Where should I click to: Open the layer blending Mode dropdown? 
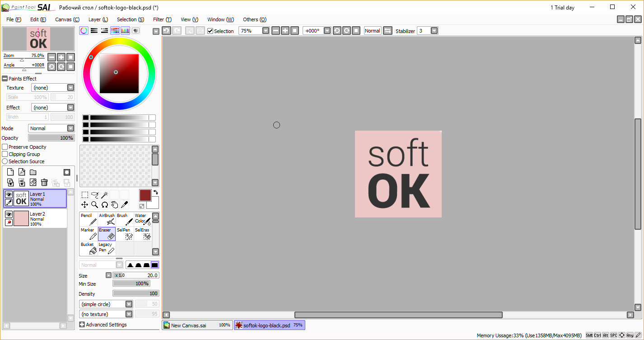point(70,128)
